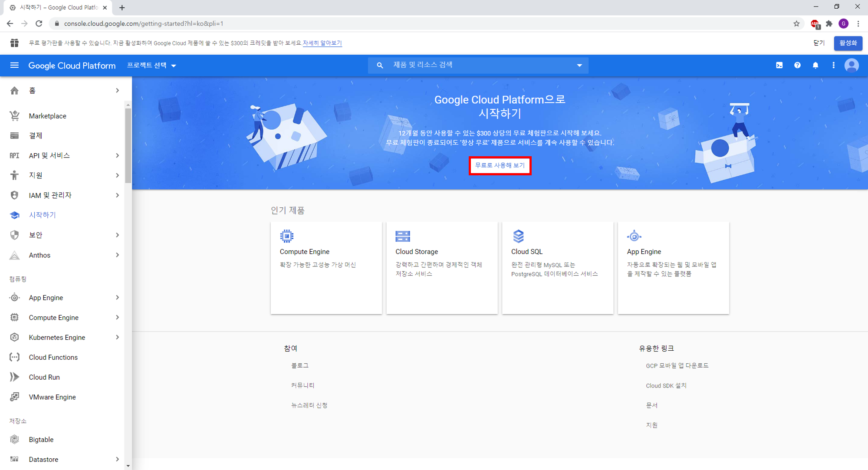
Task: Open the 자세히 알아보기 link
Action: pos(322,43)
